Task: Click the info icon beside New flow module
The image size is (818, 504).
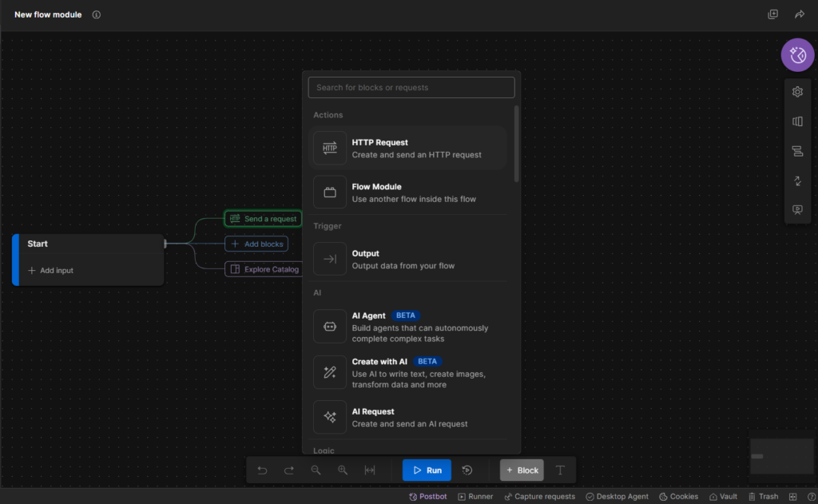Action: pyautogui.click(x=97, y=14)
